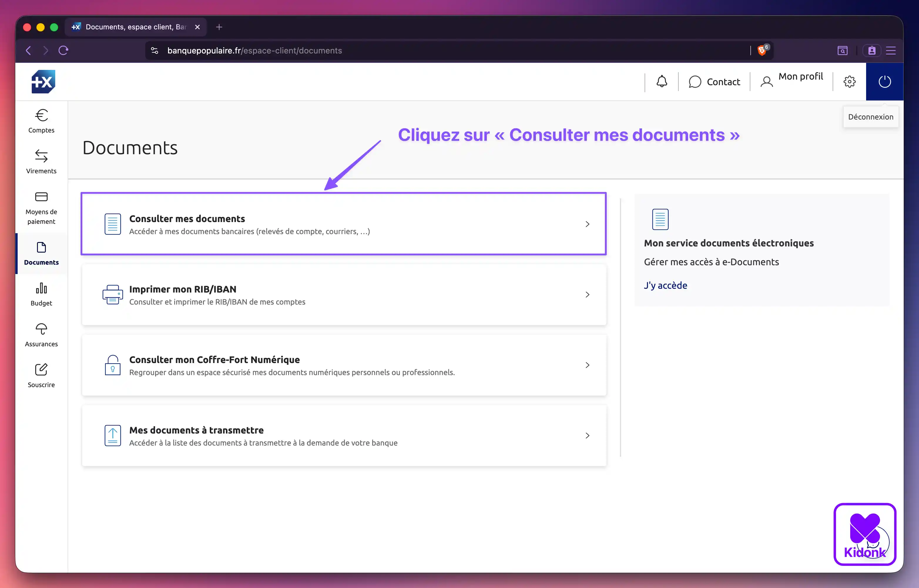The image size is (919, 588).
Task: Open Consulter mon Coffre-Fort Numérique card
Action: tap(344, 365)
